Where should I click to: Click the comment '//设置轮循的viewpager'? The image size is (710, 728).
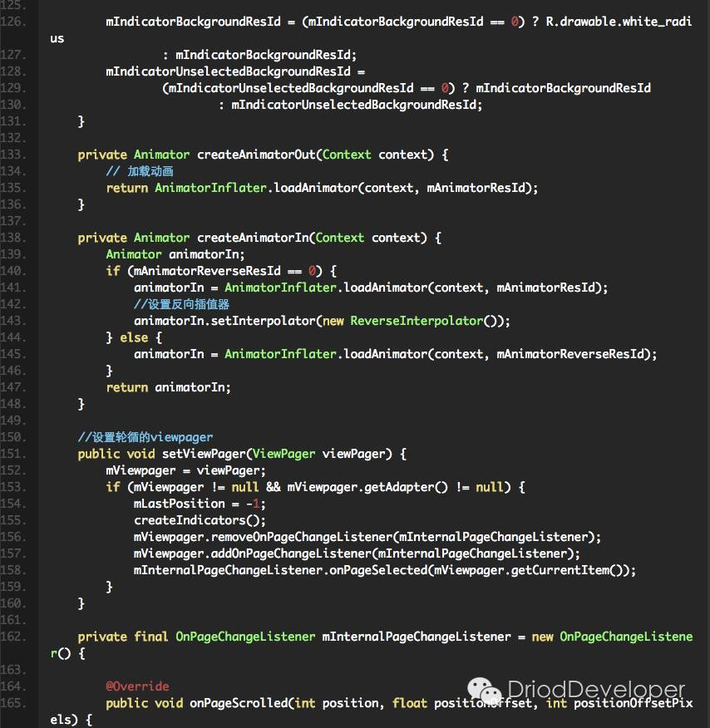click(145, 437)
